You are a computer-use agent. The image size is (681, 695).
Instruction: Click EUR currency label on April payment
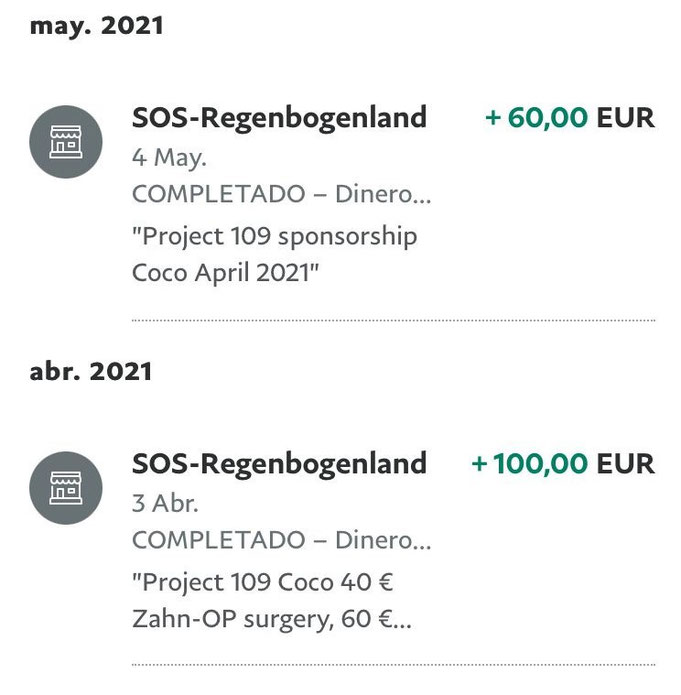click(626, 464)
